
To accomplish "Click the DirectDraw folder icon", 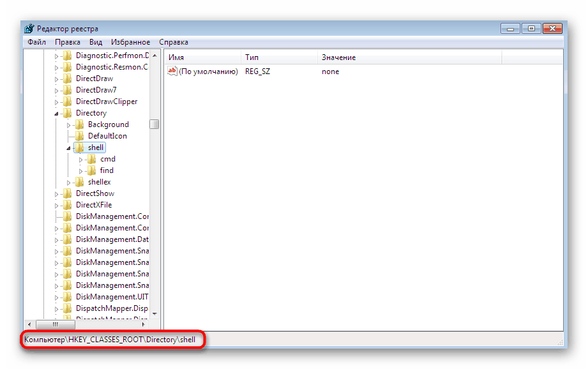I will 68,79.
